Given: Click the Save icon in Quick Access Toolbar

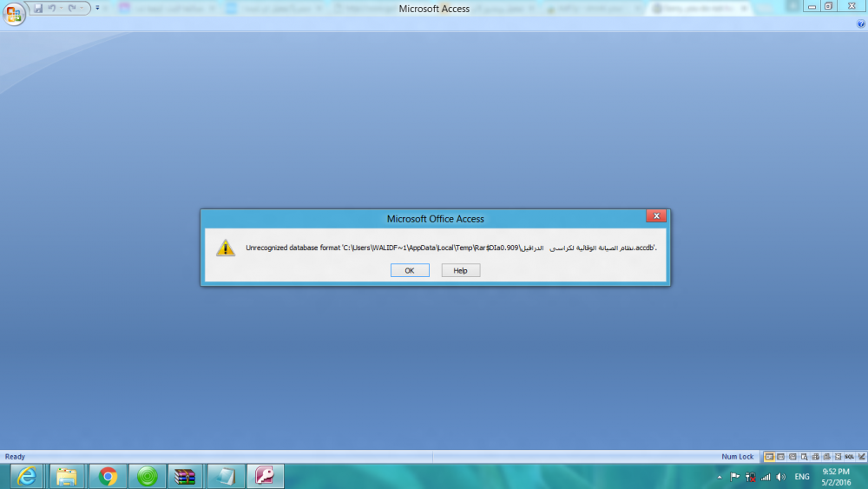Looking at the screenshot, I should 38,9.
